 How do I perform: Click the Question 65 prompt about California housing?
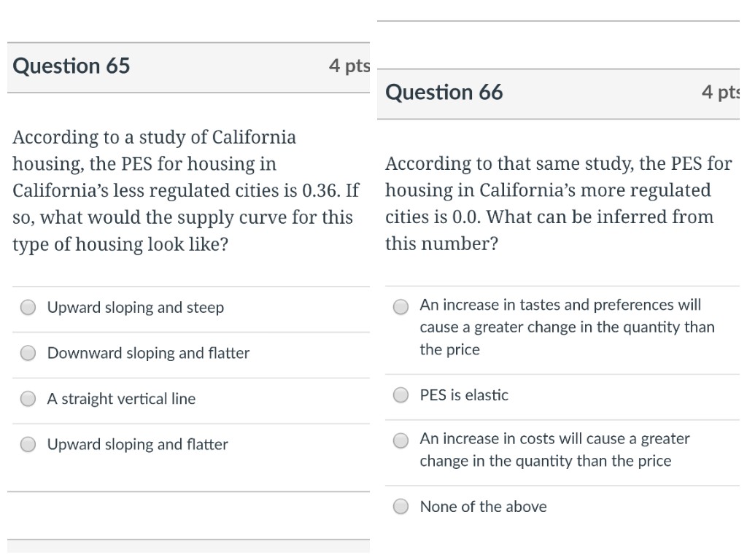(x=186, y=190)
